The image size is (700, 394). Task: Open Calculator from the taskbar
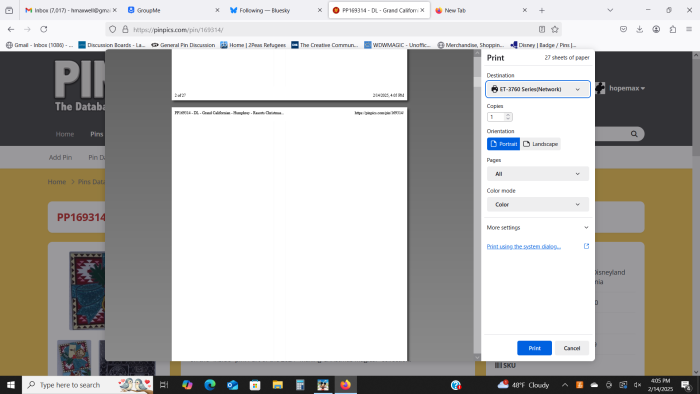[300, 385]
